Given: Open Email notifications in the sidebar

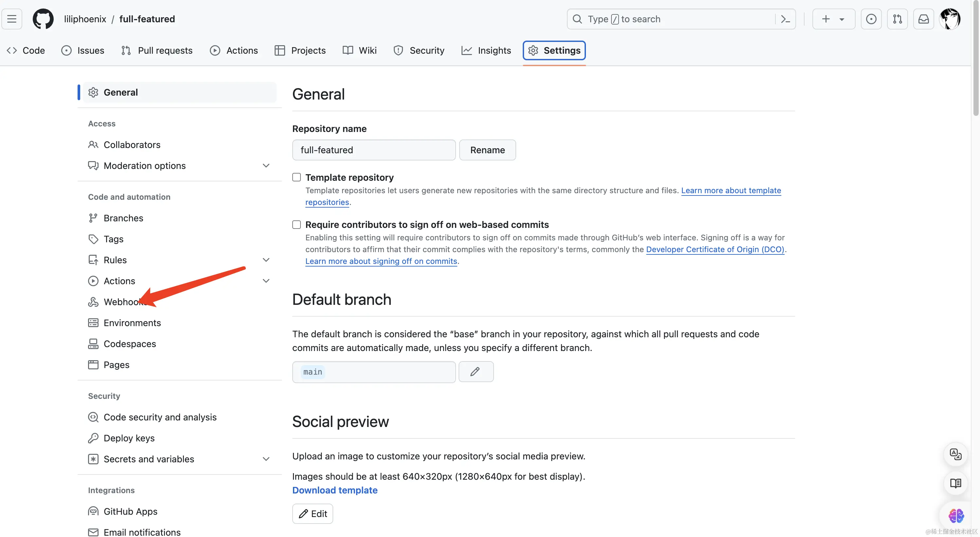Looking at the screenshot, I should [x=179, y=532].
